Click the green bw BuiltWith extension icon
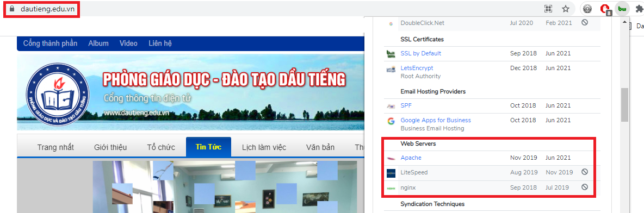This screenshot has width=644, height=213. tap(622, 9)
